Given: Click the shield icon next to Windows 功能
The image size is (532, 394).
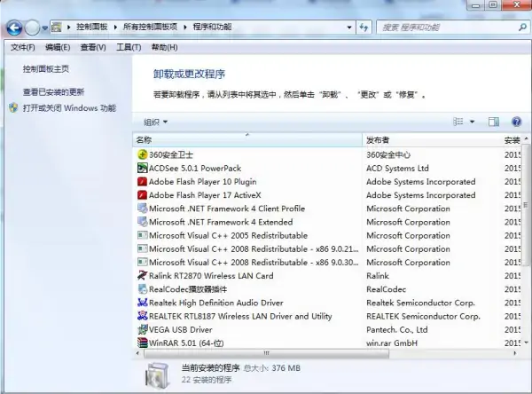Looking at the screenshot, I should pos(13,108).
